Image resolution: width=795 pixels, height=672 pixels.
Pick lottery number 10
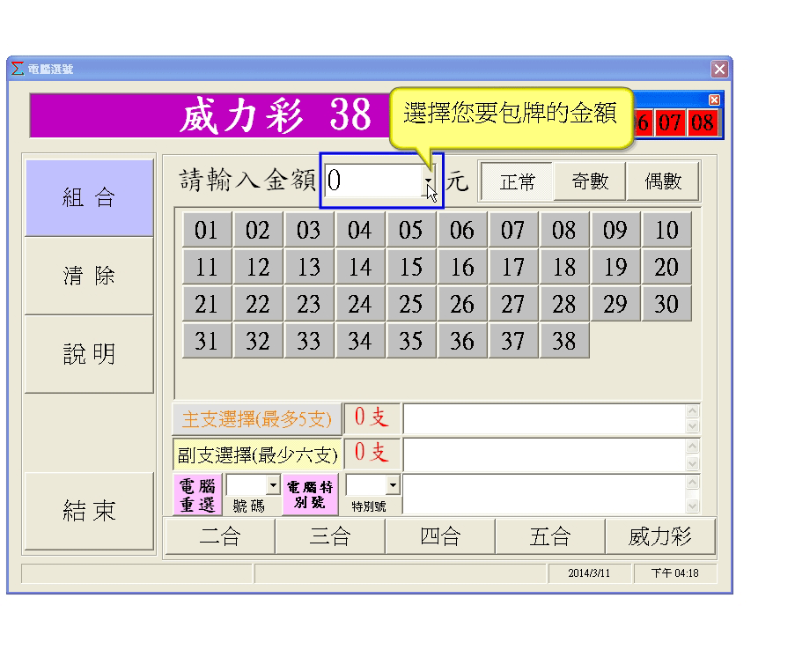[x=666, y=230]
